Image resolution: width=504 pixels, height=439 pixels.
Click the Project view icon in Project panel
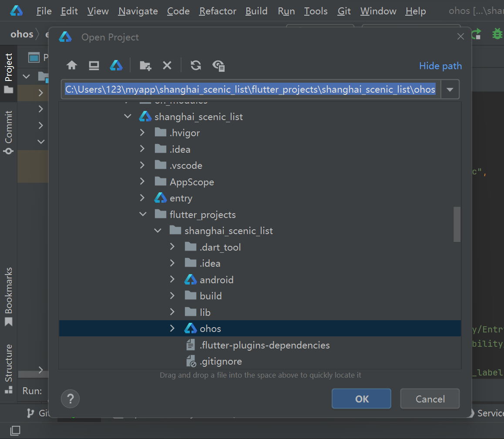point(34,57)
